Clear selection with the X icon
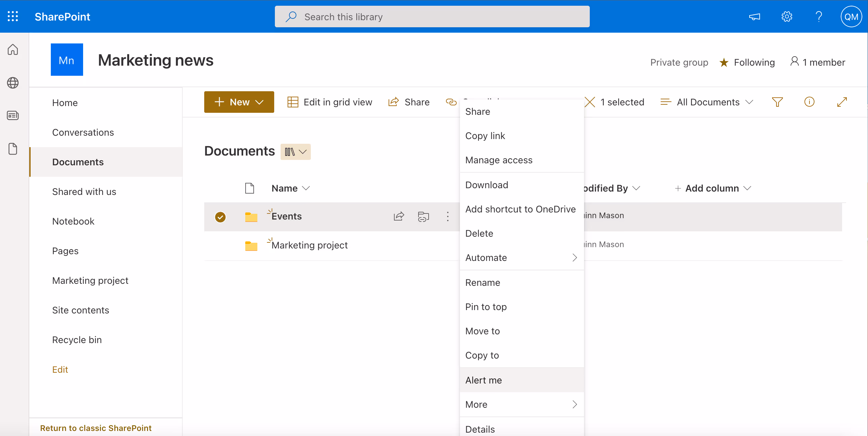Screen dimensions: 868x436 [590, 102]
